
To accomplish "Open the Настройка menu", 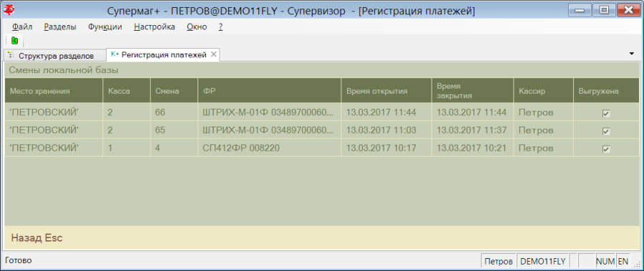I will tap(155, 27).
